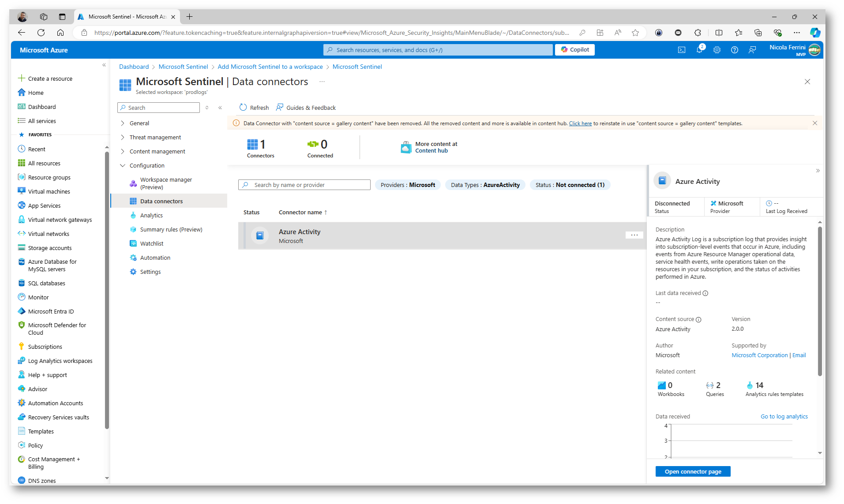Open notifications bell icon
Viewport: 844px width, 504px height.
pyautogui.click(x=699, y=50)
